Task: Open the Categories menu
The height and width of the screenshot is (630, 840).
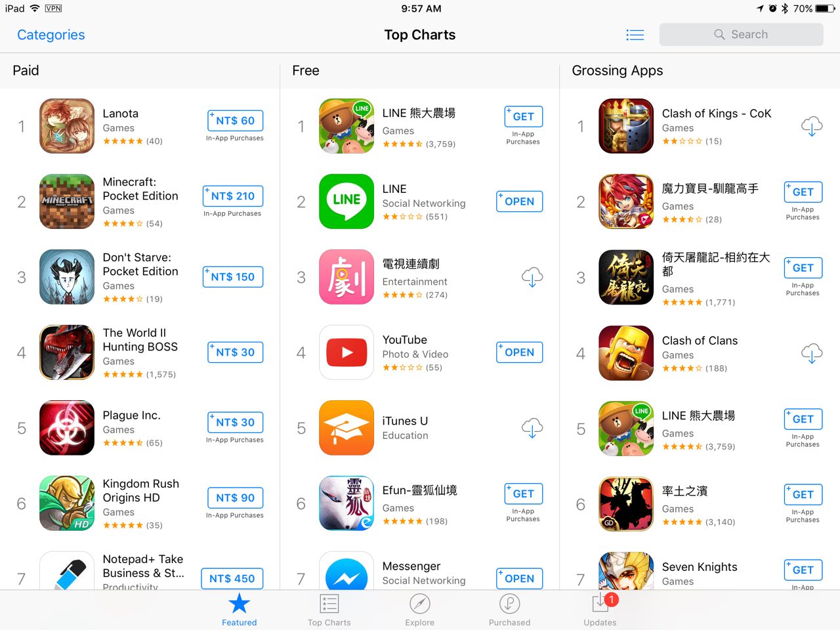Action: [x=51, y=35]
